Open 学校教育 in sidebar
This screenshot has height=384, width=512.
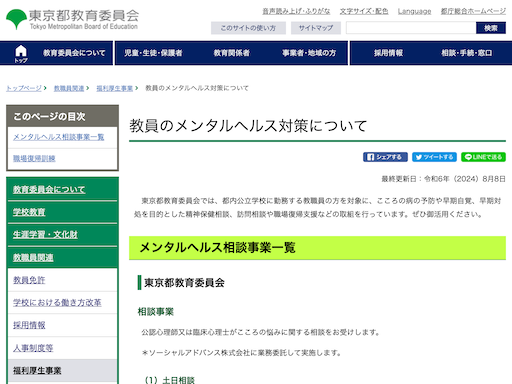29,212
